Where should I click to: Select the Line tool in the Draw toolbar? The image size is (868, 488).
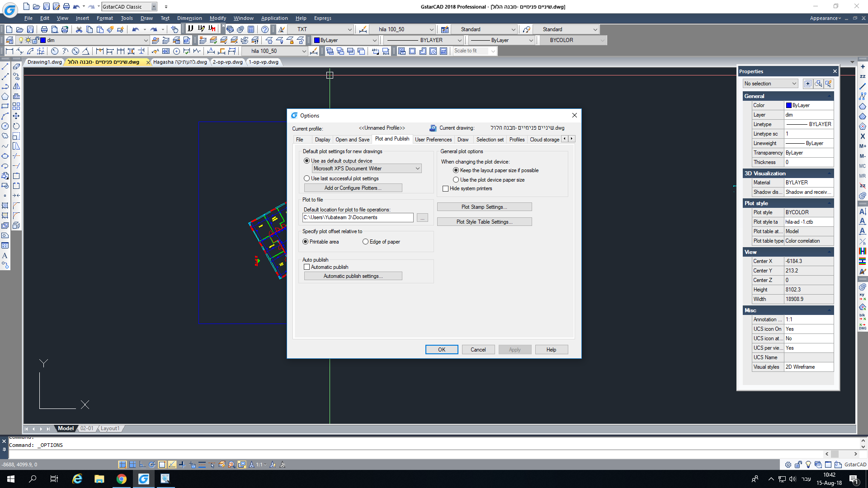click(x=5, y=66)
